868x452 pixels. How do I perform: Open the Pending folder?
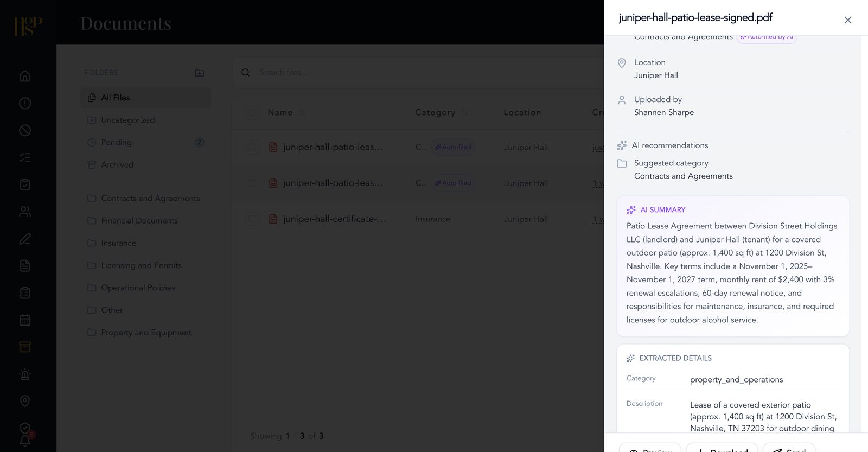click(x=146, y=142)
